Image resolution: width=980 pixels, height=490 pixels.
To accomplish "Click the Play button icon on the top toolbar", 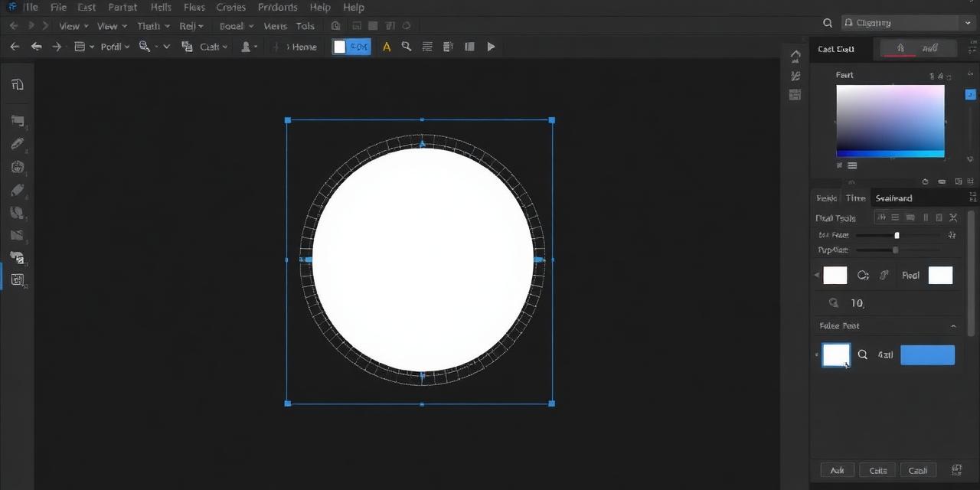I will tap(491, 47).
